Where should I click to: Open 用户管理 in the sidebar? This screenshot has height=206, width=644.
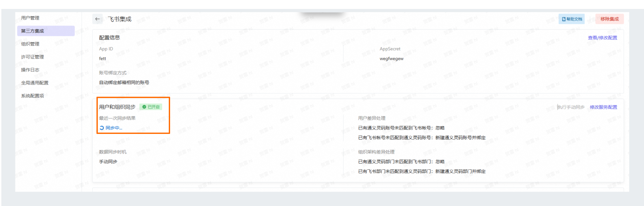tap(30, 18)
